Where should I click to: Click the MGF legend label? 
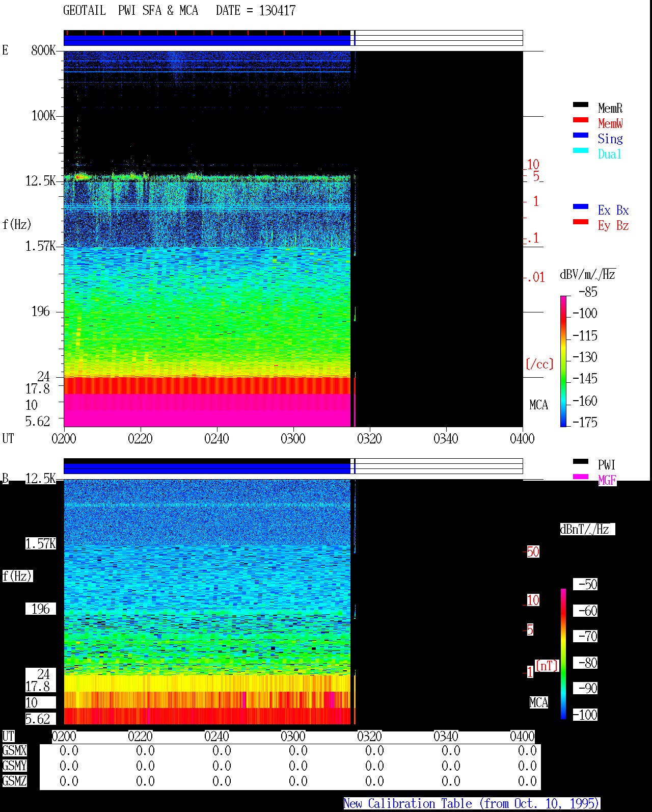[607, 480]
